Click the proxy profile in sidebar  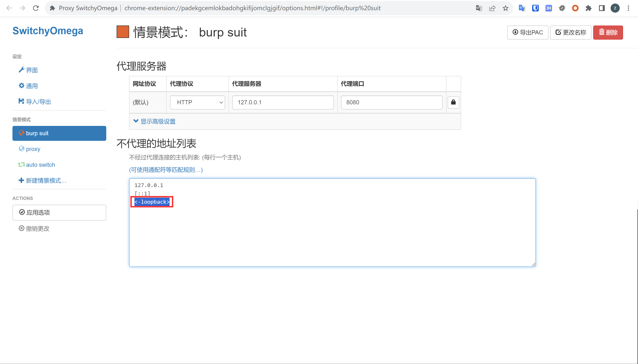33,149
